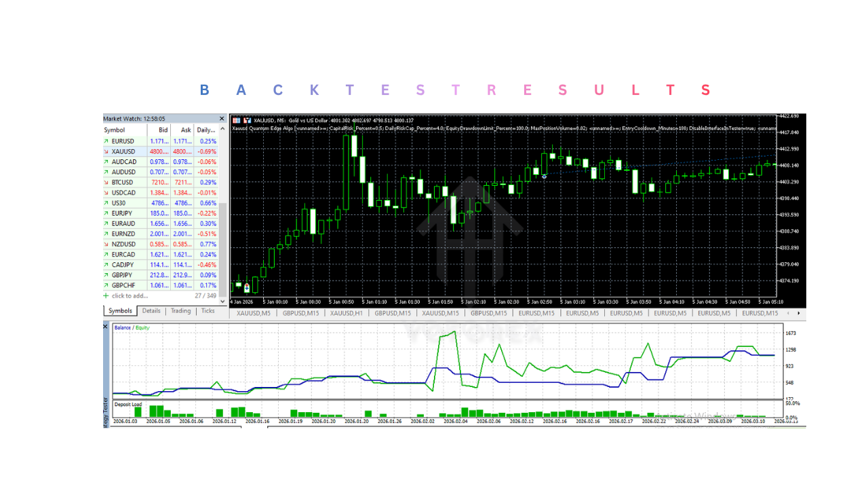The image size is (868, 488).
Task: Click the chart icon in the XAUUSD,M5 title bar
Action: point(236,121)
